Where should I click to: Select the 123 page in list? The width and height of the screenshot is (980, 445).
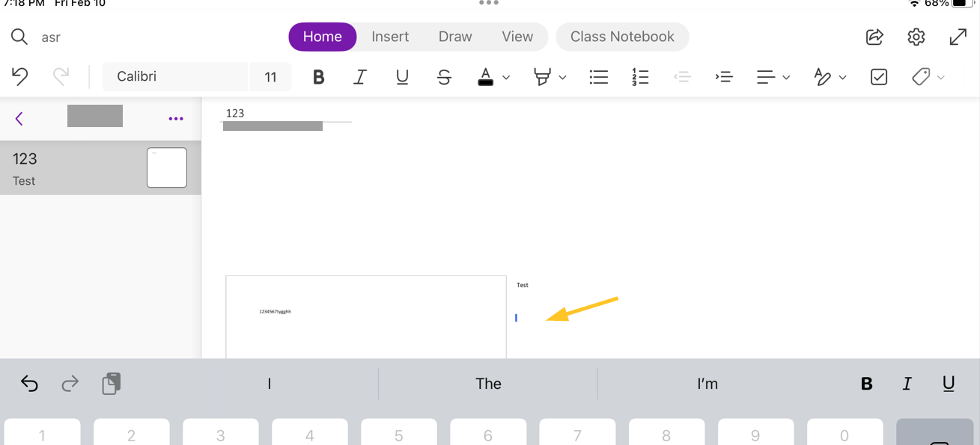(100, 168)
